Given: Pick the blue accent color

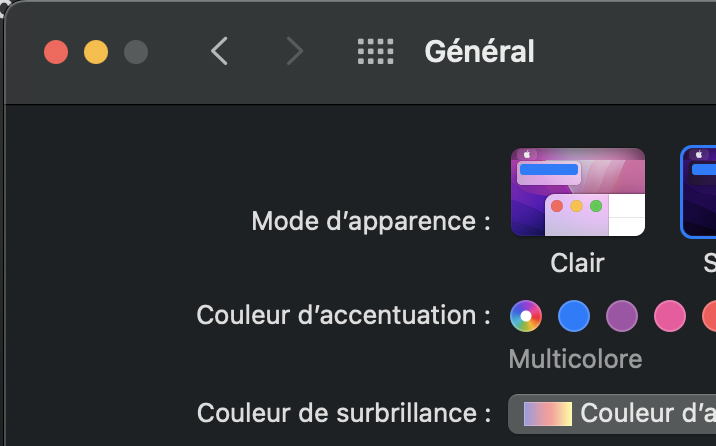Looking at the screenshot, I should point(574,316).
